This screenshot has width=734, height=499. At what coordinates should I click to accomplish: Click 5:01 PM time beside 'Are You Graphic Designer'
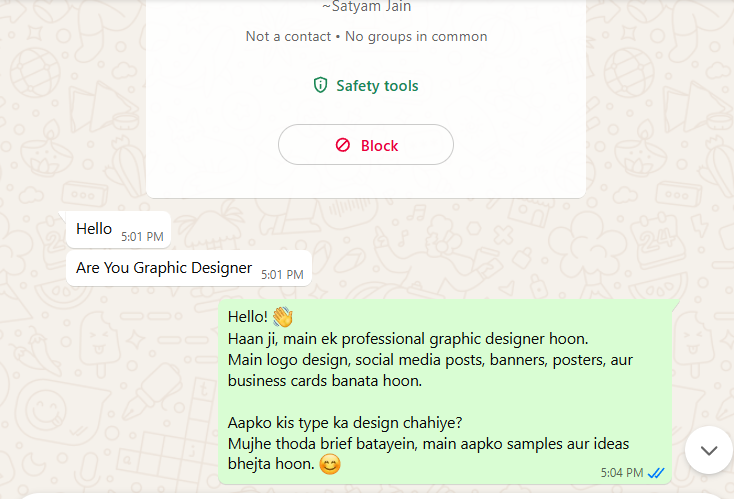coord(282,275)
